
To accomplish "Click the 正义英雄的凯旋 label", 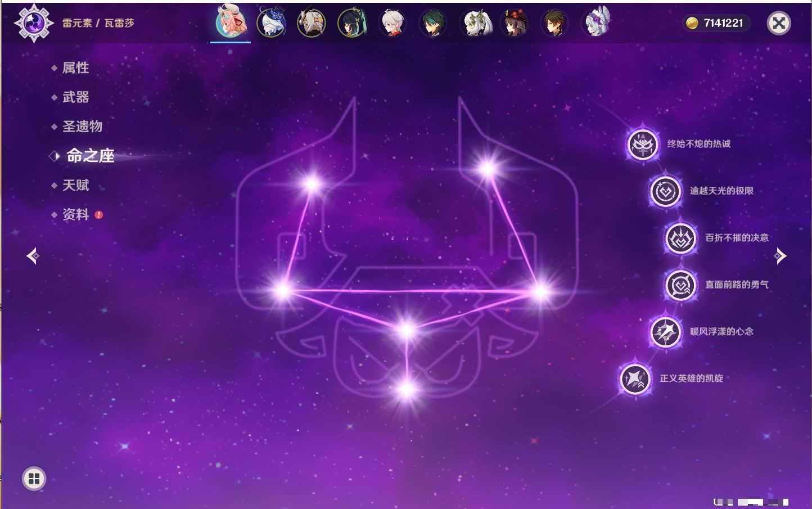I will pyautogui.click(x=692, y=379).
